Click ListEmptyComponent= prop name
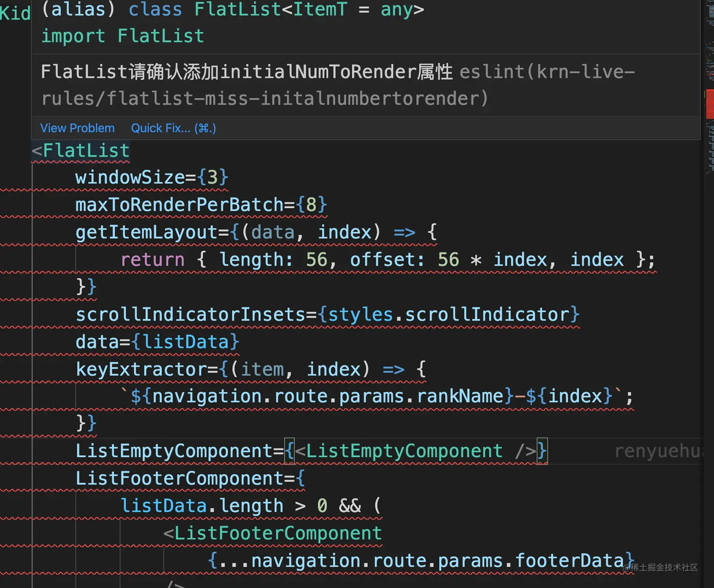714x588 pixels. [x=179, y=451]
